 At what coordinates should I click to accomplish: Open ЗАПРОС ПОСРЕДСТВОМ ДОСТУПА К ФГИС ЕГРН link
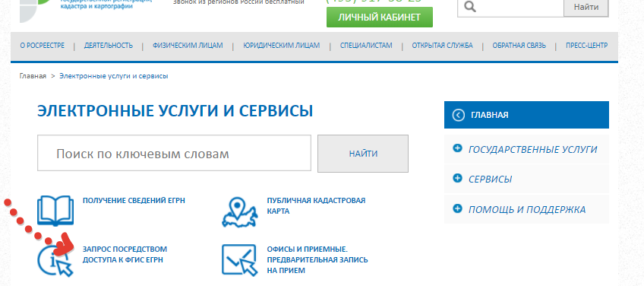125,255
